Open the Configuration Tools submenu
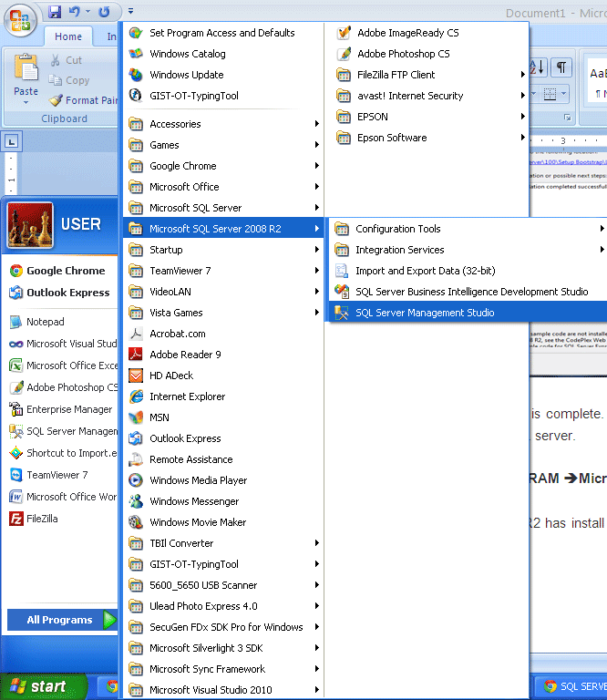607x700 pixels. coord(468,229)
